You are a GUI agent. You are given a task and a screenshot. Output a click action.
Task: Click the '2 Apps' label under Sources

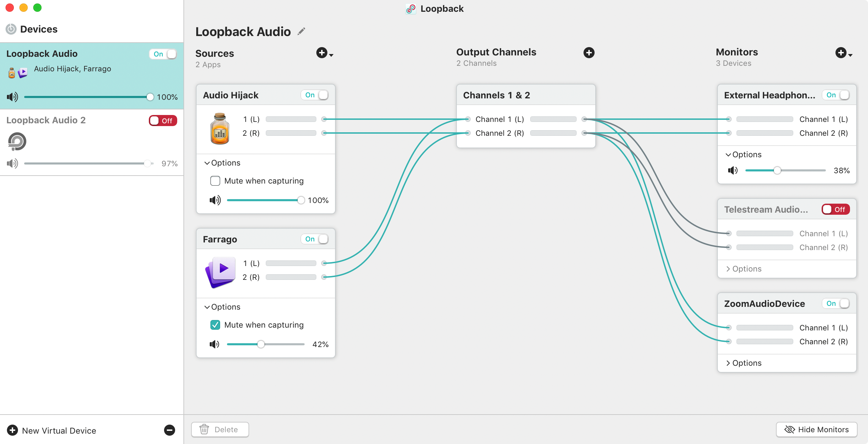[208, 64]
